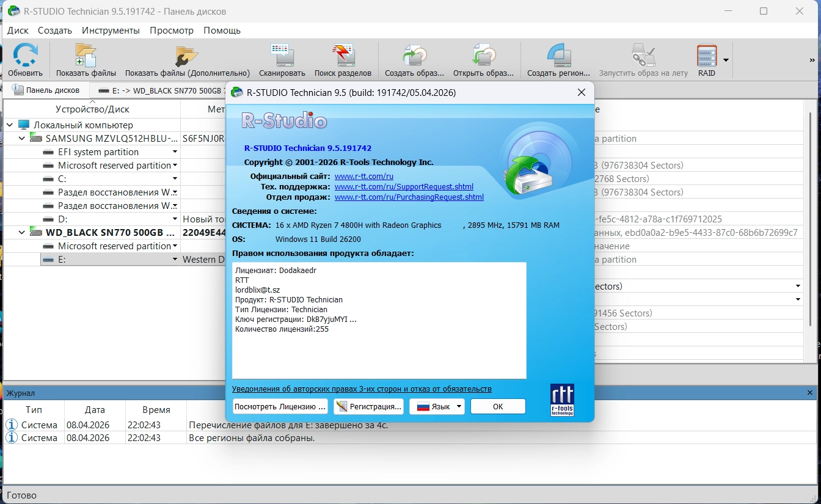Open dropdown arrow on the D: row
The height and width of the screenshot is (504, 821).
175,219
